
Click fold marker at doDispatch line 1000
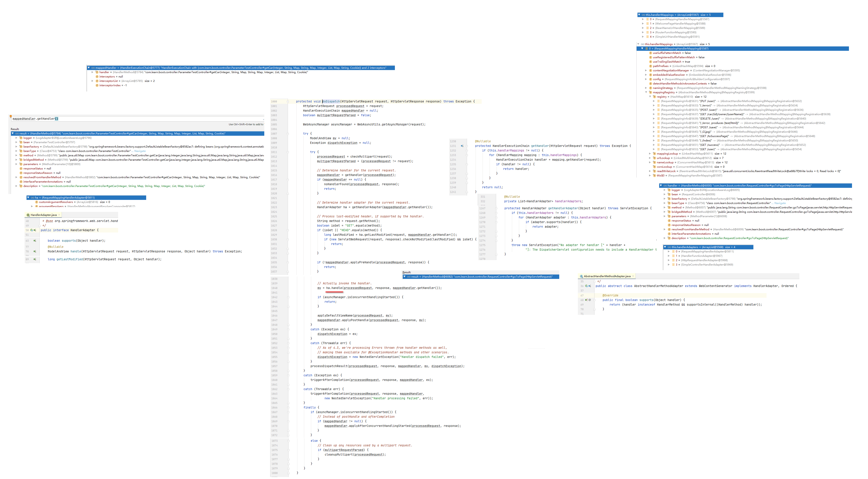point(288,101)
